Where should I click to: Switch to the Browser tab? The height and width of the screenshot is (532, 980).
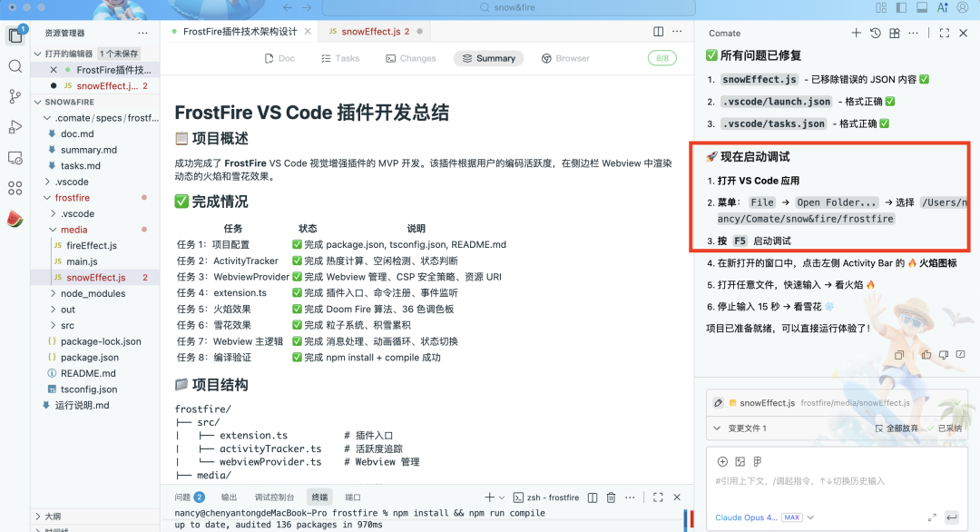click(x=565, y=58)
